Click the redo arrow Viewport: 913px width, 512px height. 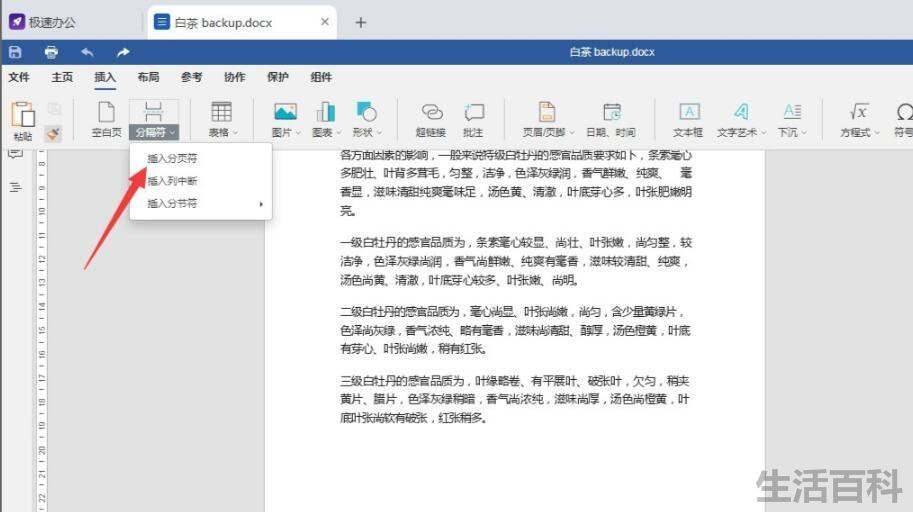click(x=123, y=52)
